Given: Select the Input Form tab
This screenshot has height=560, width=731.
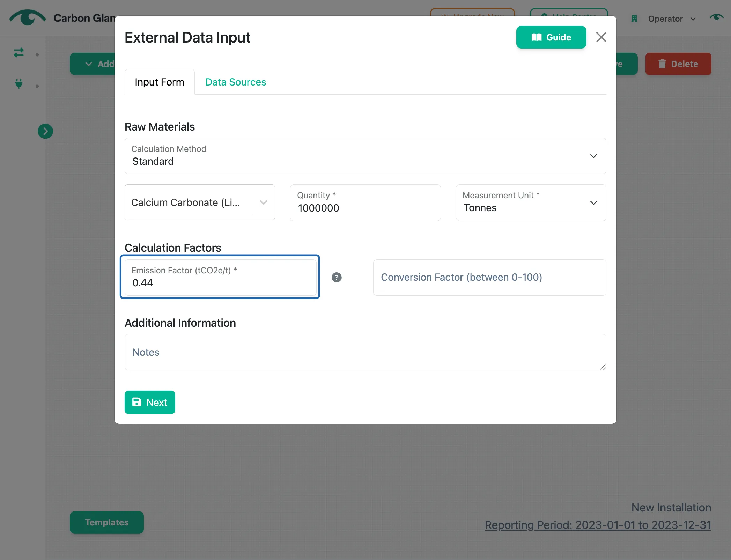Looking at the screenshot, I should tap(160, 82).
